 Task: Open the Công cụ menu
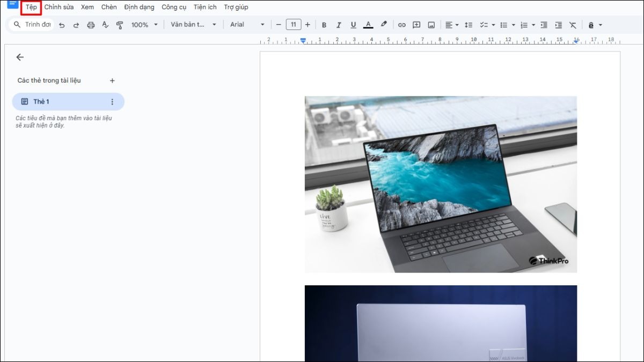[x=174, y=8]
